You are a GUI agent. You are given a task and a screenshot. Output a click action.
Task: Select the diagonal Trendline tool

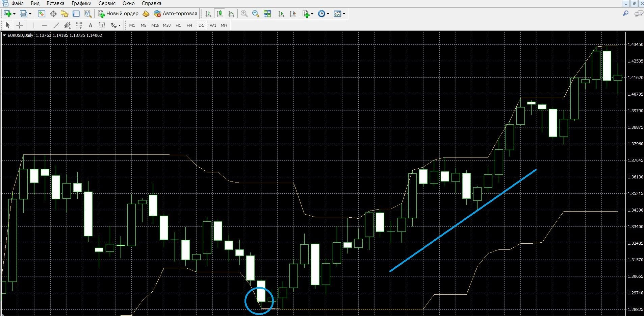point(56,25)
